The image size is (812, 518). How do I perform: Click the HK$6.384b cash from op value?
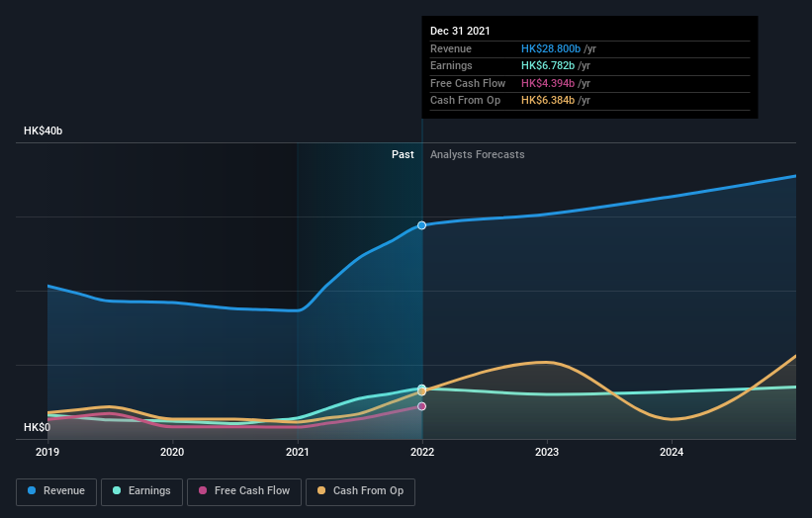548,101
